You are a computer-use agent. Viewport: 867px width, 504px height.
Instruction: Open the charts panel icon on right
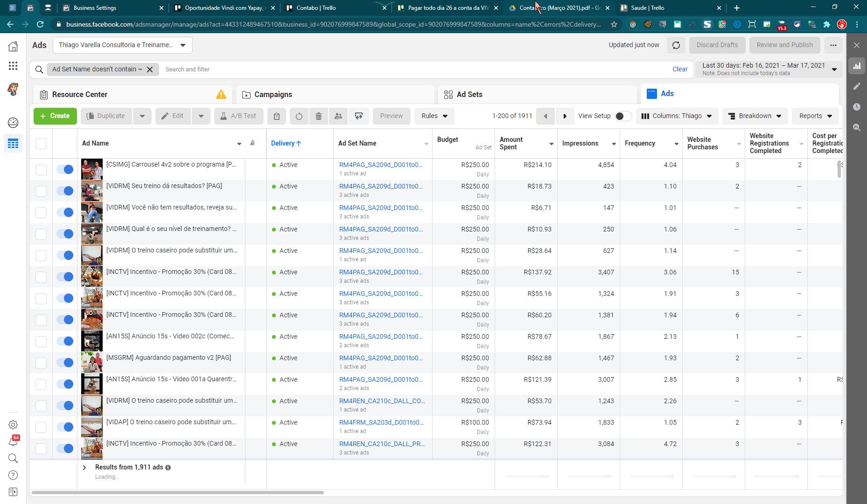pyautogui.click(x=857, y=66)
